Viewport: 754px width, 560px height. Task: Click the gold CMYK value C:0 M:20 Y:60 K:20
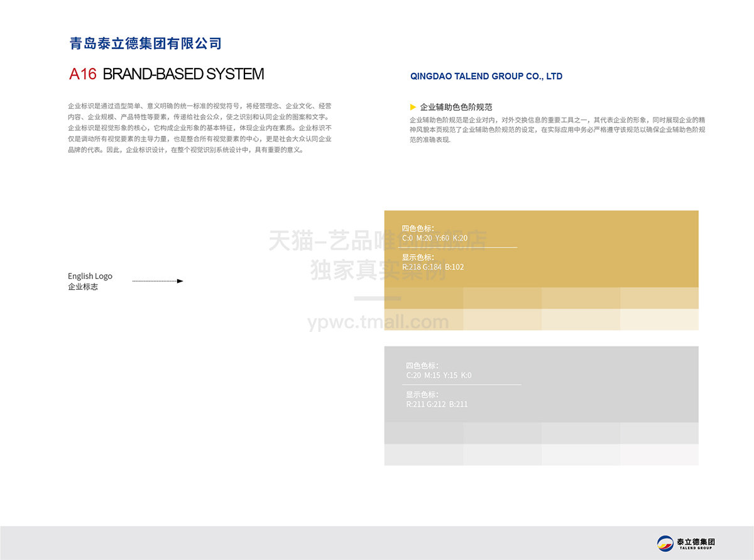435,238
